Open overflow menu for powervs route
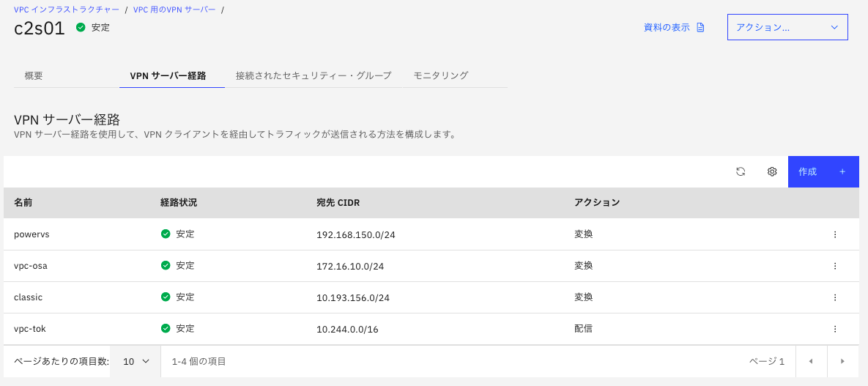 (835, 234)
